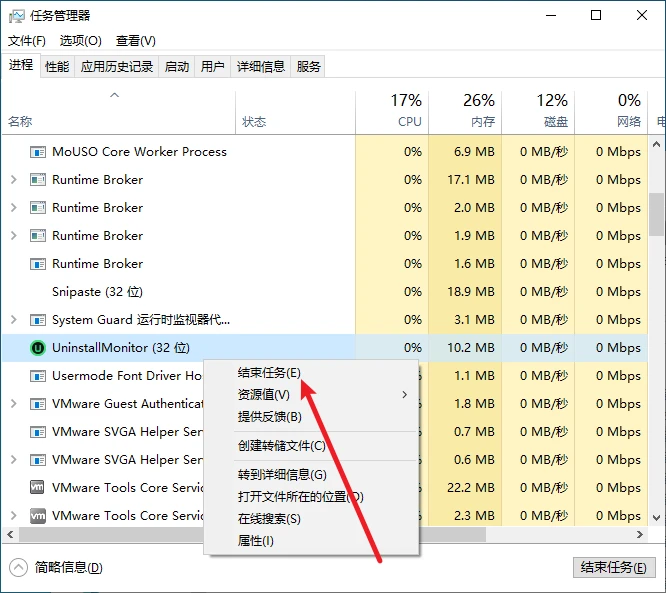Click the 18.9 MB memory value

click(471, 292)
